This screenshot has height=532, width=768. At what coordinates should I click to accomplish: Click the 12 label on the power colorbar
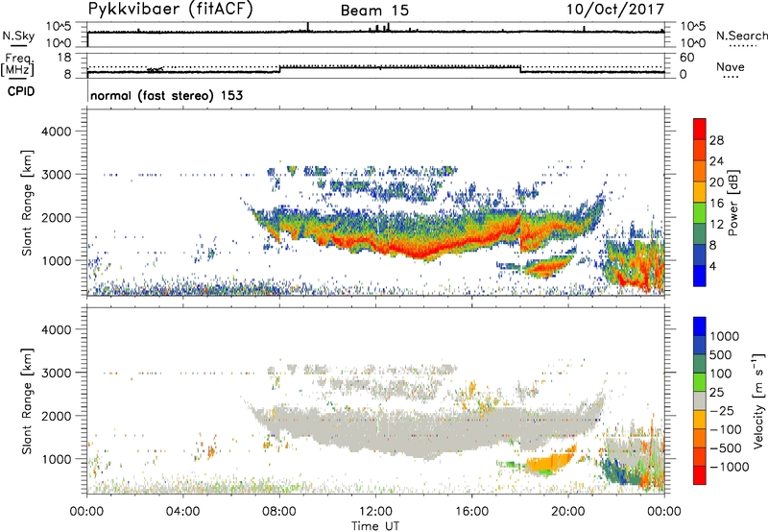(716, 225)
